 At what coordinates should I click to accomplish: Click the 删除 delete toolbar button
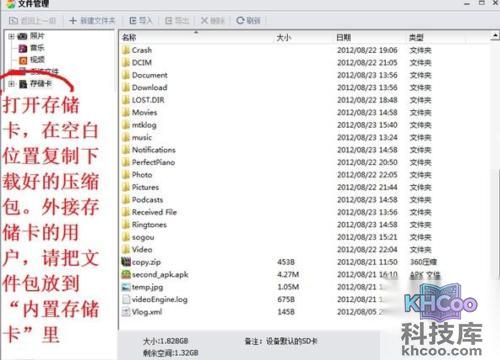click(x=213, y=21)
